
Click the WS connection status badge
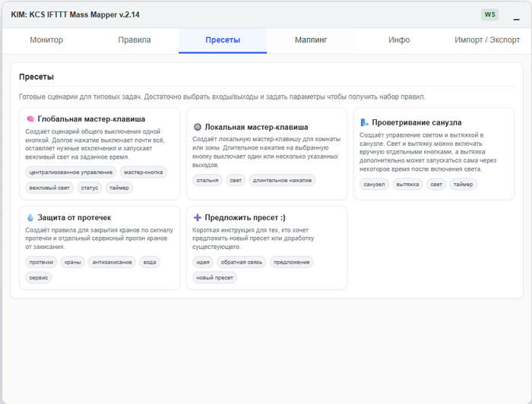[489, 14]
